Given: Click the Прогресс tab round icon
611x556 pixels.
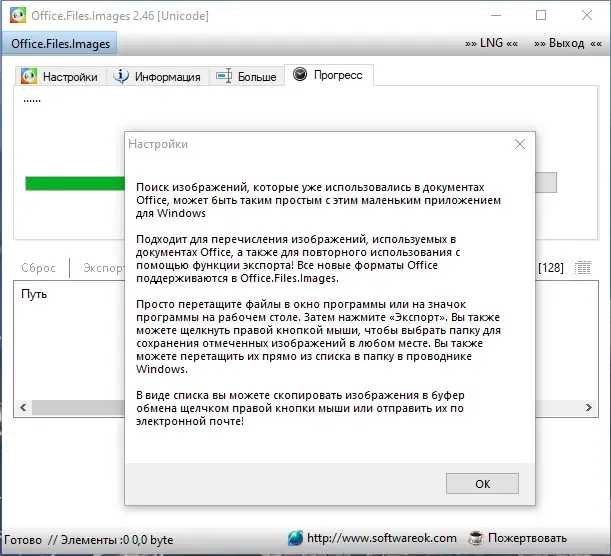Looking at the screenshot, I should [x=300, y=74].
